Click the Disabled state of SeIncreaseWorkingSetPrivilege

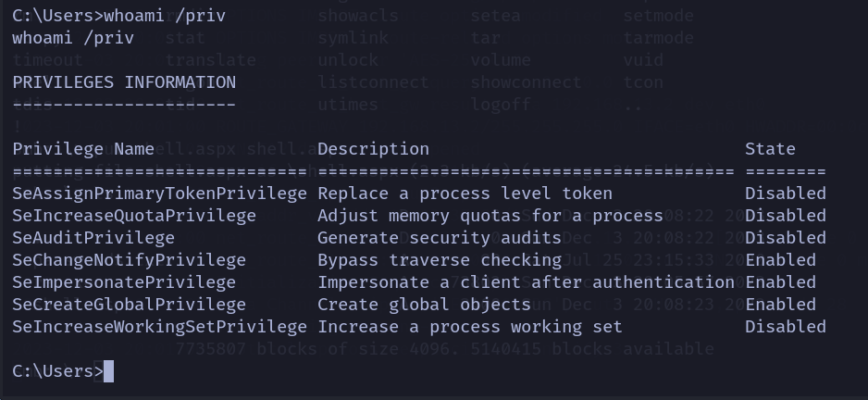(x=785, y=327)
